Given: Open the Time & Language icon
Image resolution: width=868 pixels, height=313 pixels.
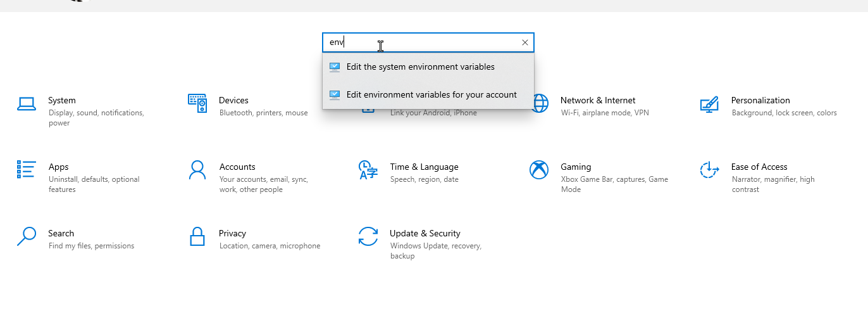Looking at the screenshot, I should [x=368, y=170].
